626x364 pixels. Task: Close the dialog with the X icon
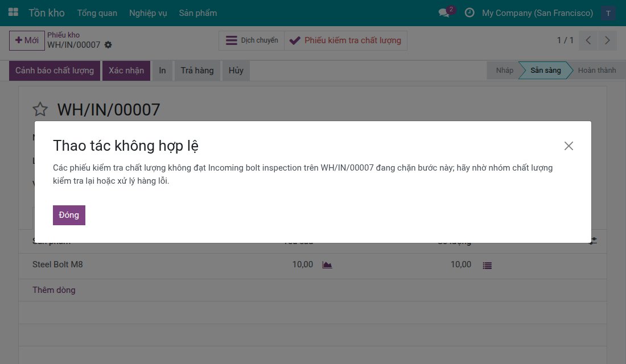(569, 146)
